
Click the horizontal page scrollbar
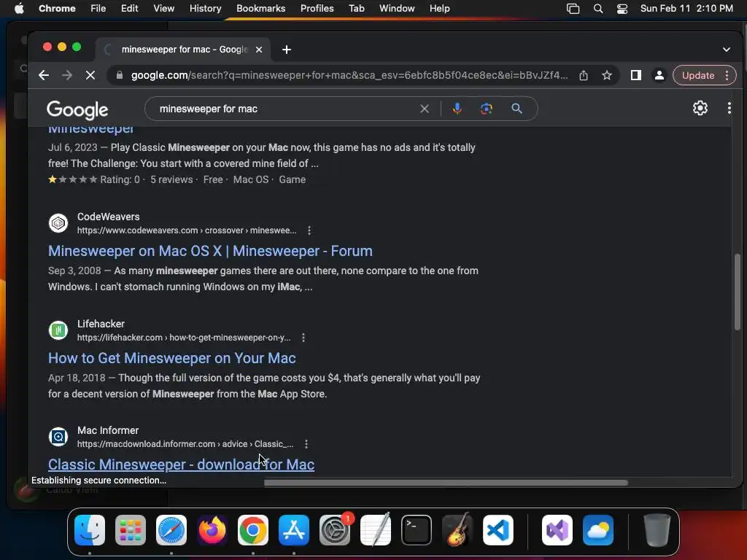(446, 483)
